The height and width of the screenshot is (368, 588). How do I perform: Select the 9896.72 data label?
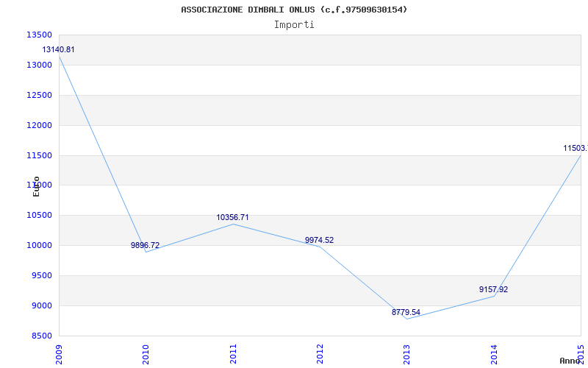pos(145,245)
